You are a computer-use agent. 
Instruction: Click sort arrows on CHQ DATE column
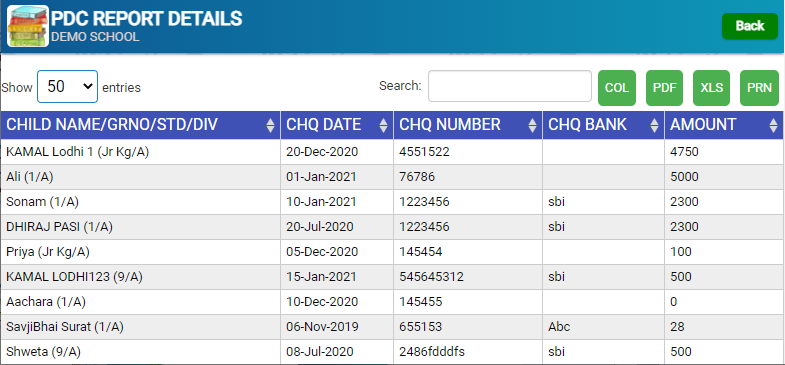coord(383,125)
